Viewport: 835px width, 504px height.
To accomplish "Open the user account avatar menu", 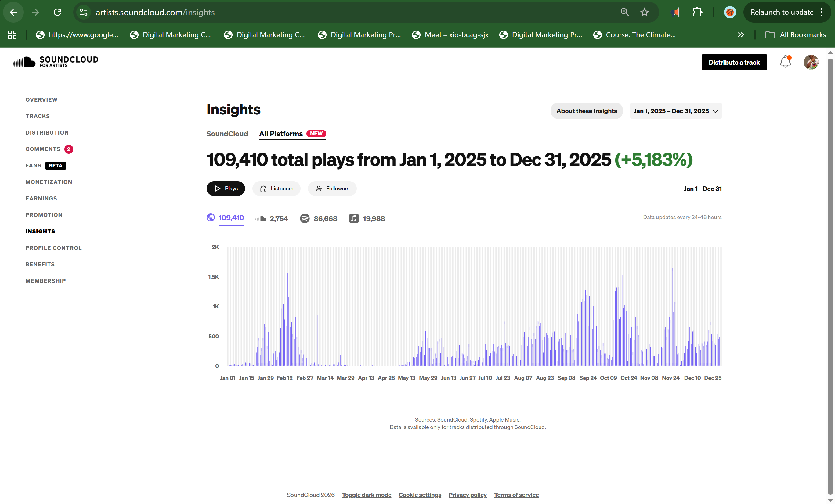I will (811, 62).
